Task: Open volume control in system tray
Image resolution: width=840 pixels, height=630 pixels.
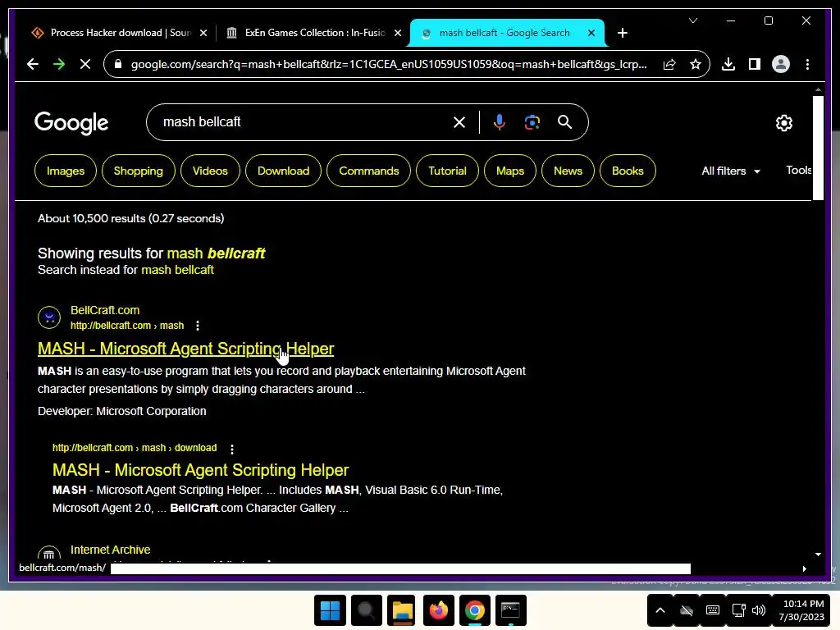Action: [x=759, y=610]
